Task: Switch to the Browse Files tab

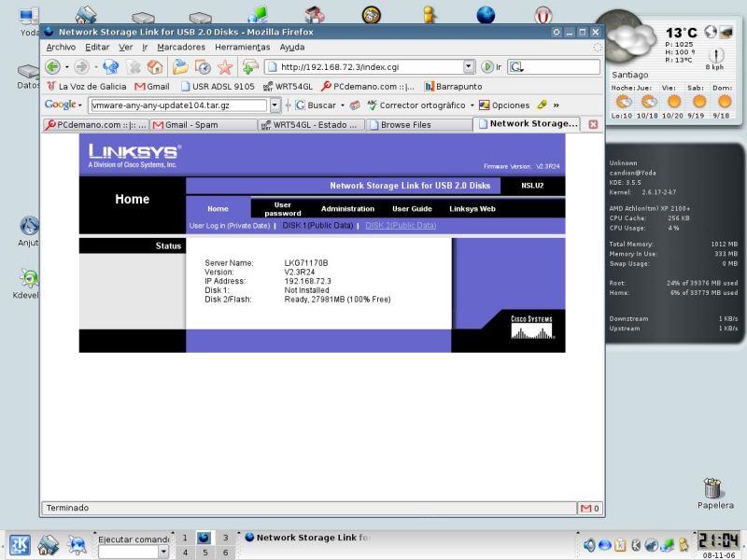Action: 418,125
